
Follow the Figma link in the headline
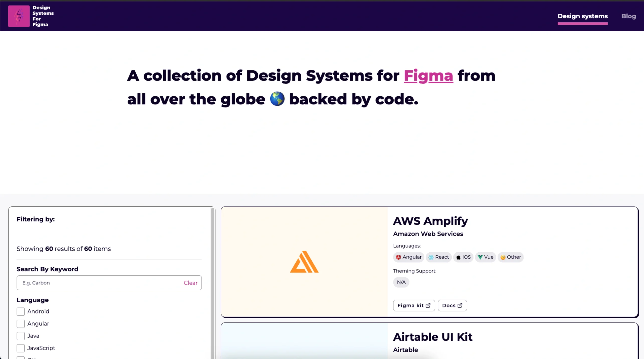click(428, 75)
